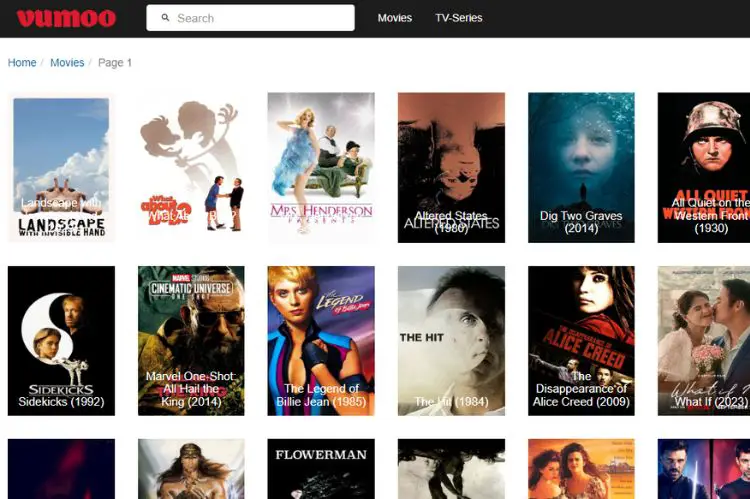Image resolution: width=750 pixels, height=499 pixels.
Task: Open What About Bob poster
Action: (191, 167)
